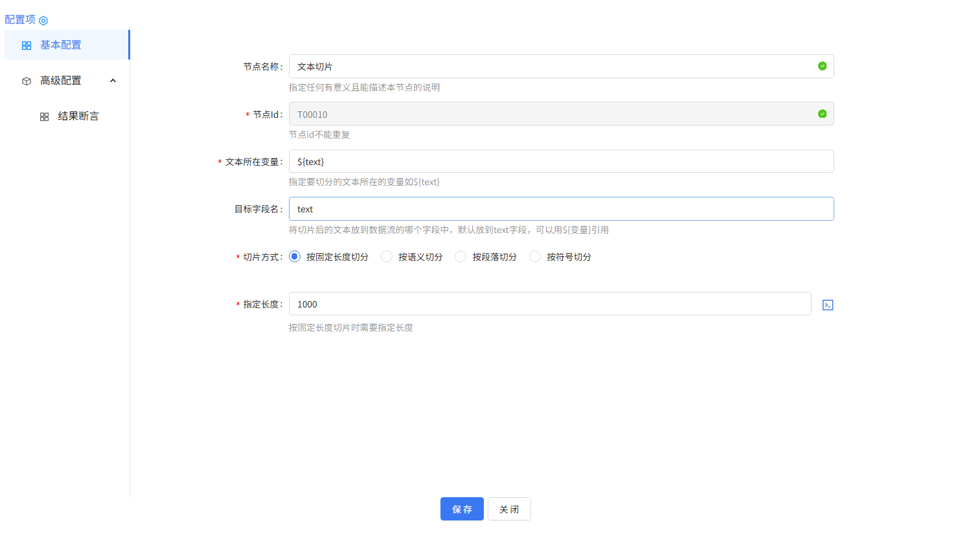Image resolution: width=980 pixels, height=536 pixels.
Task: Select 按语义切分 radio option
Action: point(387,256)
